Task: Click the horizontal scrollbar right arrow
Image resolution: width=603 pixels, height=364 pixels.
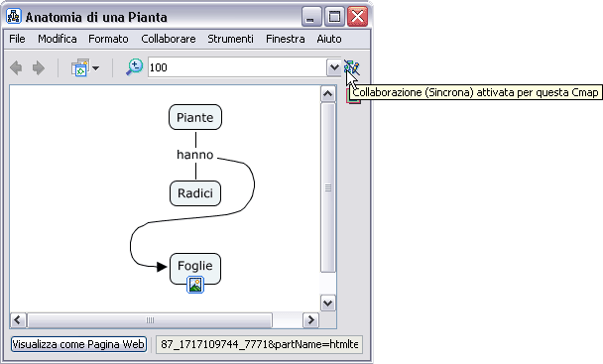Action: pos(311,320)
